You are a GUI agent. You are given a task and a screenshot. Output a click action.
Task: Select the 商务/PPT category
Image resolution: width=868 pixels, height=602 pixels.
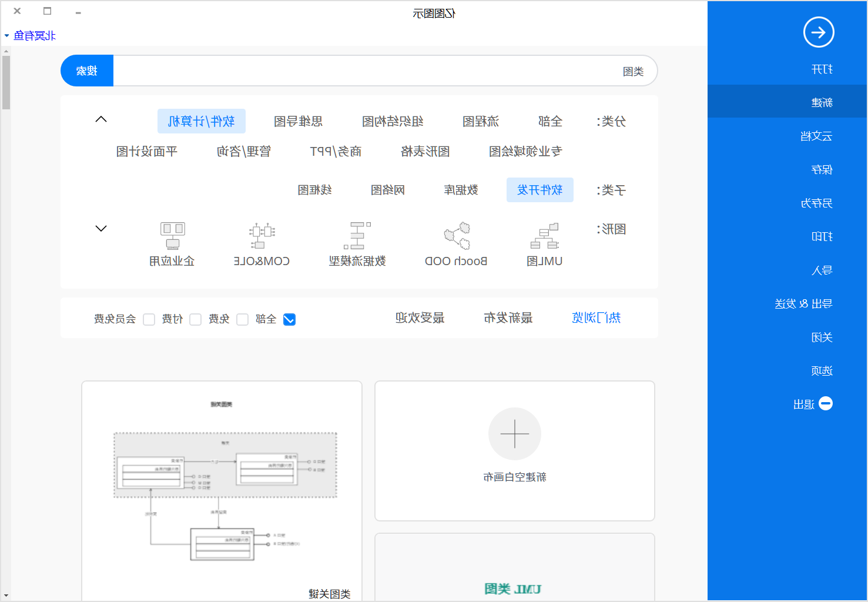pyautogui.click(x=336, y=152)
